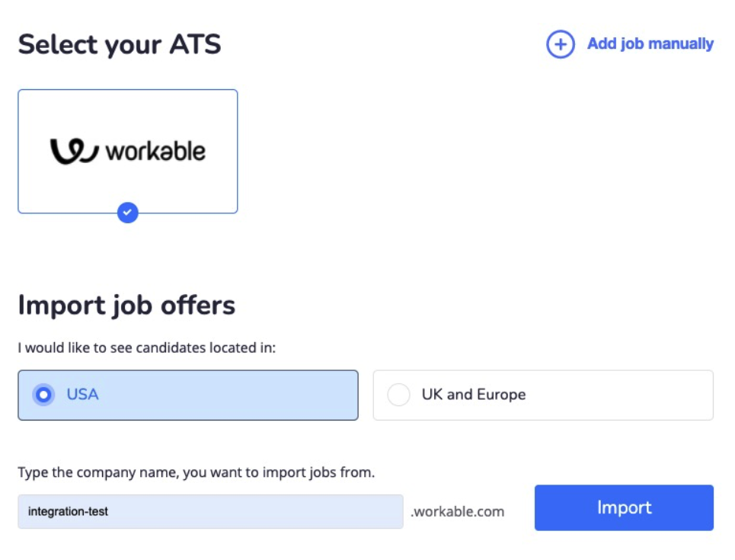Click the UK and Europe label text

click(473, 395)
